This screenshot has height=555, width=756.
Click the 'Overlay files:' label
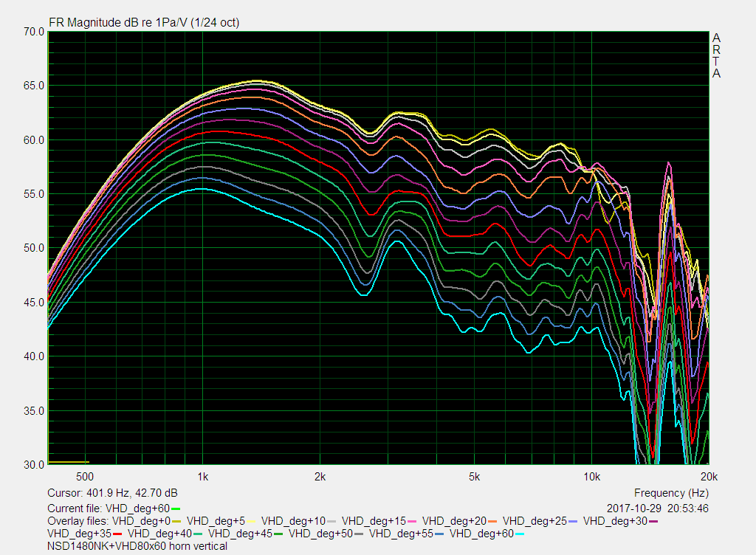pos(78,521)
